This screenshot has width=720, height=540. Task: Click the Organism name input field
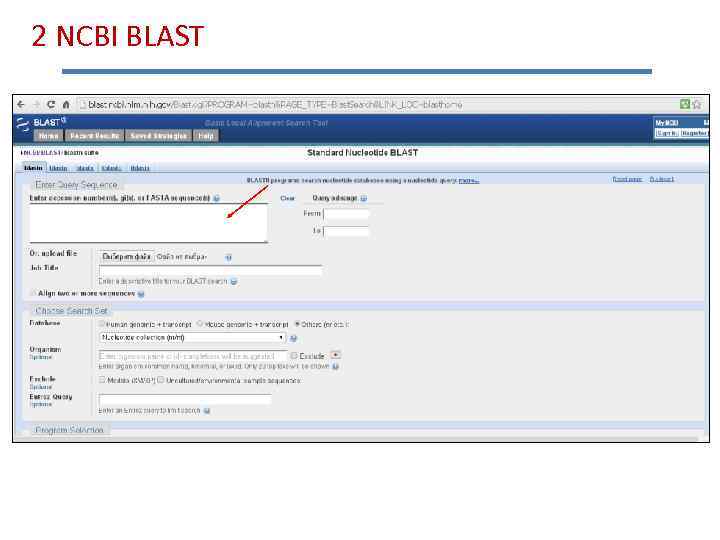point(192,356)
